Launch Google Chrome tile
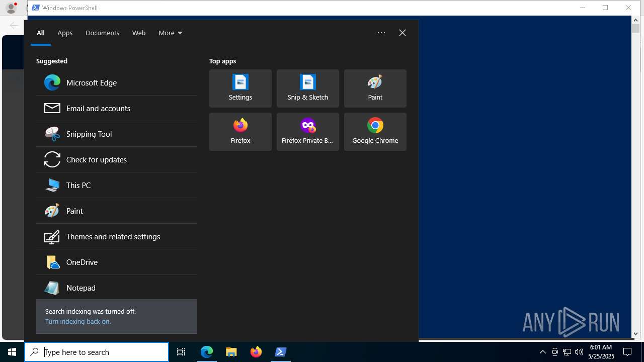The image size is (644, 362). [375, 132]
